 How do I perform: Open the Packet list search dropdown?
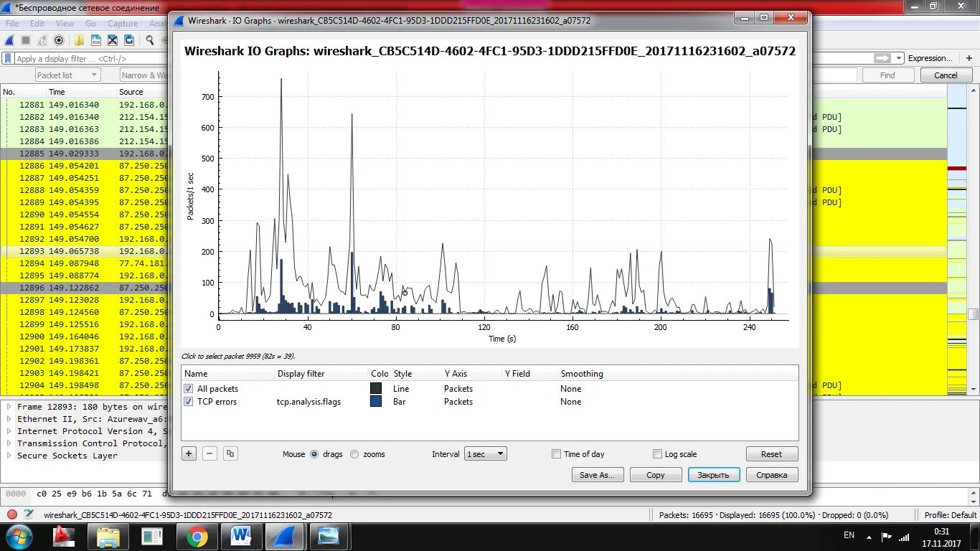67,75
